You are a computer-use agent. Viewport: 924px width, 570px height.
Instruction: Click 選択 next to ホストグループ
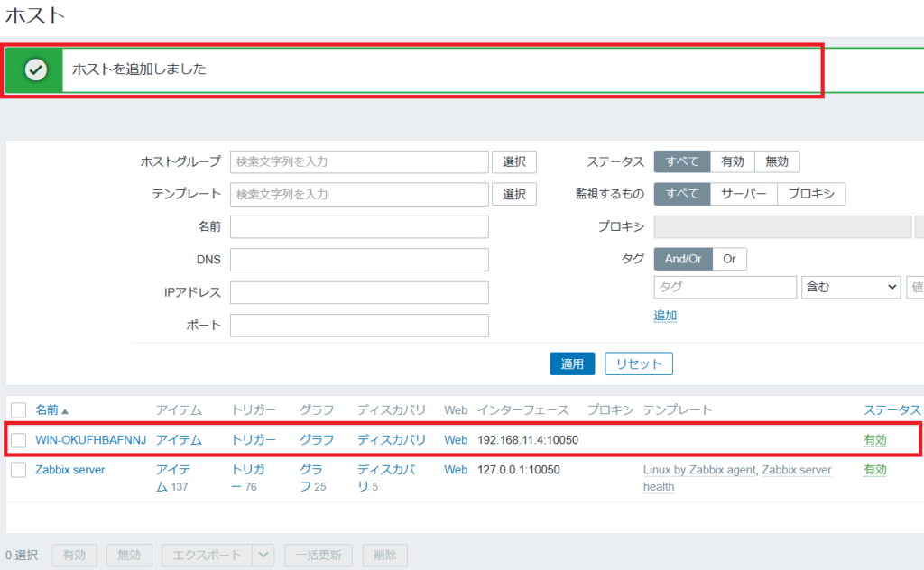[x=514, y=161]
